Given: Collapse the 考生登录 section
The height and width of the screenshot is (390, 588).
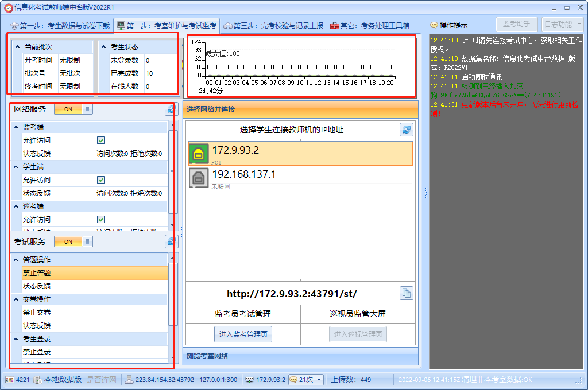Looking at the screenshot, I should point(16,339).
